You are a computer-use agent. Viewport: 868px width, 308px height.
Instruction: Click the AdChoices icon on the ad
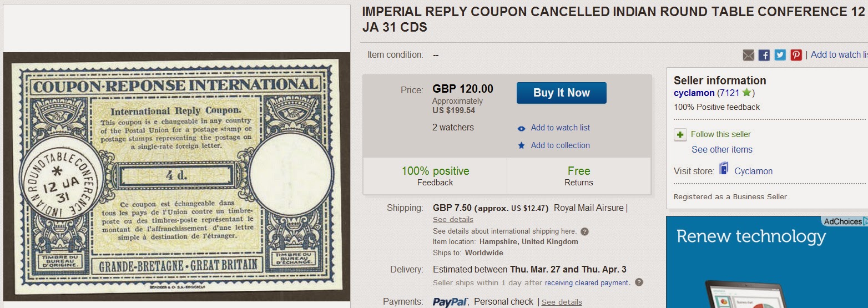(x=865, y=221)
